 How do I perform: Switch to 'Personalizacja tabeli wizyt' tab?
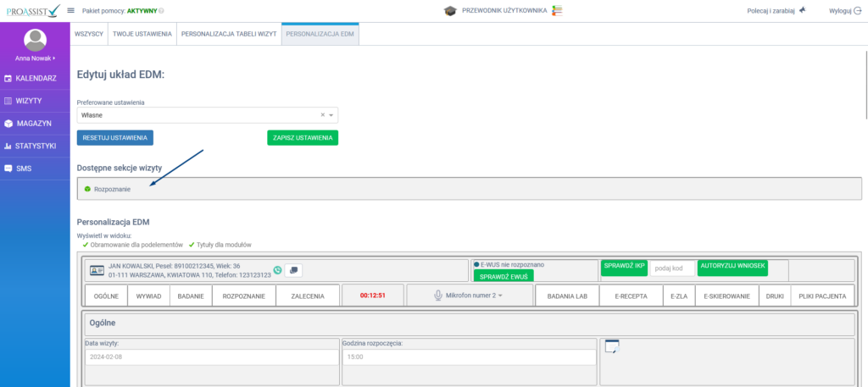pyautogui.click(x=229, y=35)
